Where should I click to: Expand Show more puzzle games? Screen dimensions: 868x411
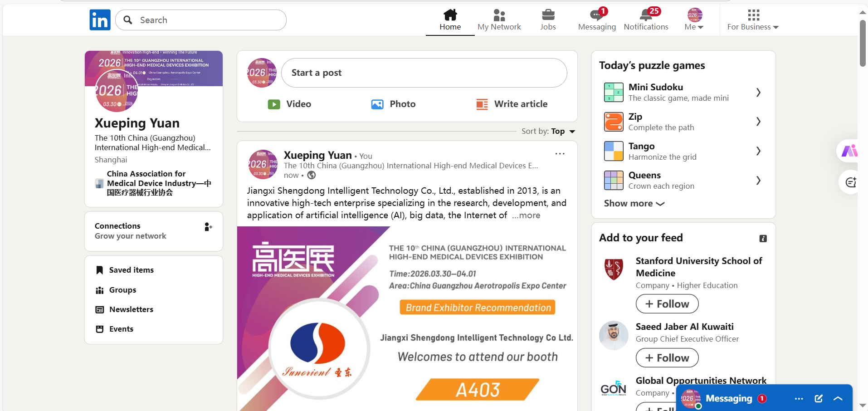(x=634, y=203)
